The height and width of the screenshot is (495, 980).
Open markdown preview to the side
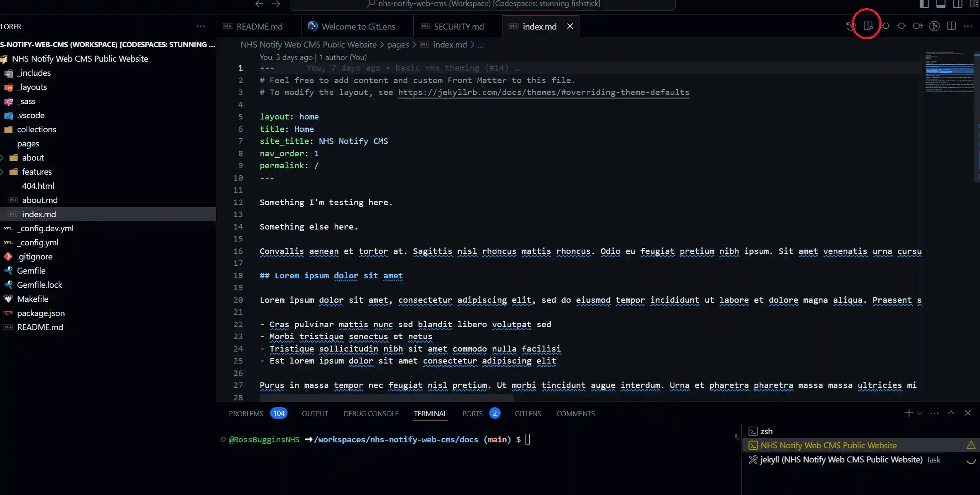(867, 26)
